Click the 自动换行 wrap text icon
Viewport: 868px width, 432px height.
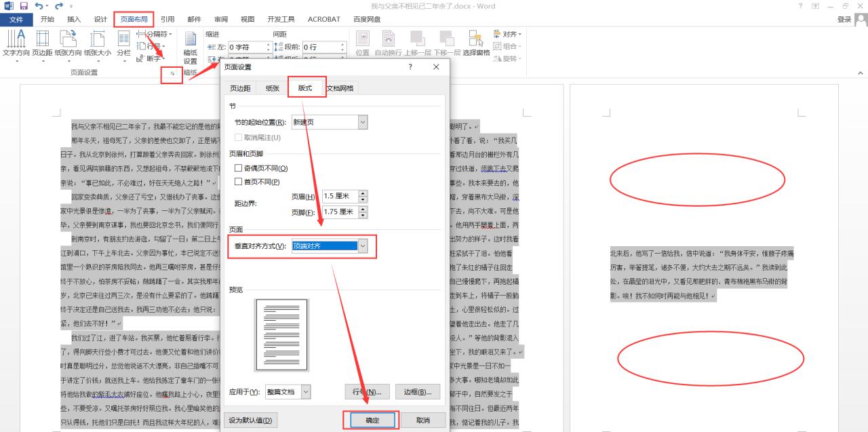pyautogui.click(x=389, y=43)
